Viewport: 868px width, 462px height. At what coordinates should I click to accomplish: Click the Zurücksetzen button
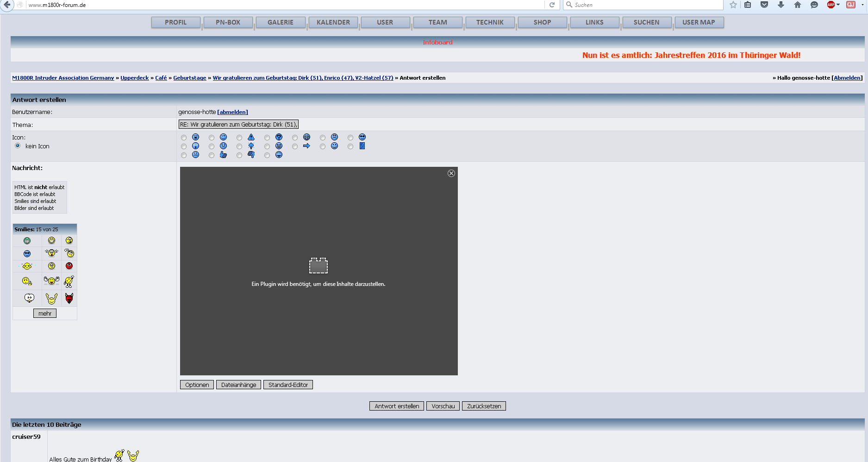coord(484,406)
